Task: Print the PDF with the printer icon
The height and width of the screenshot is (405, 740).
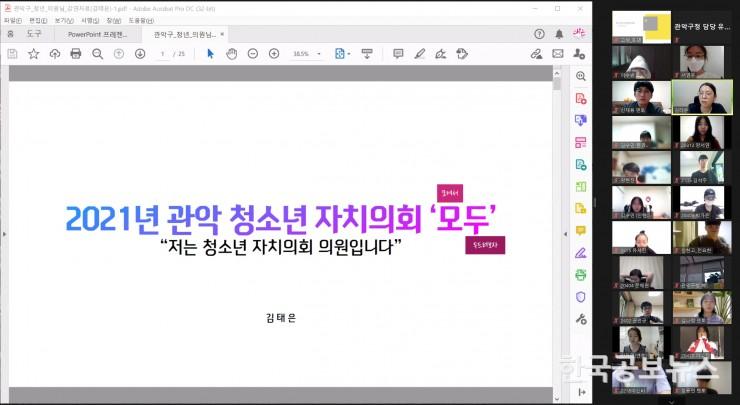Action: pyautogui.click(x=76, y=54)
